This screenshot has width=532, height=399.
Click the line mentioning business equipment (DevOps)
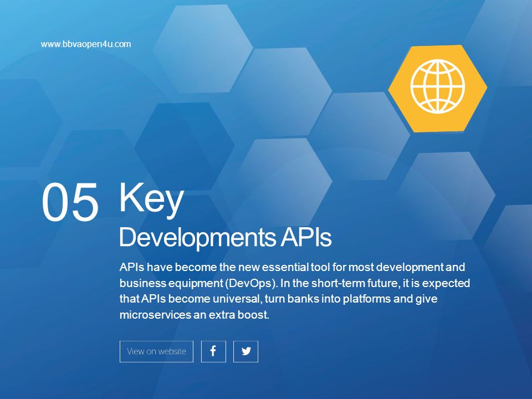(x=294, y=283)
